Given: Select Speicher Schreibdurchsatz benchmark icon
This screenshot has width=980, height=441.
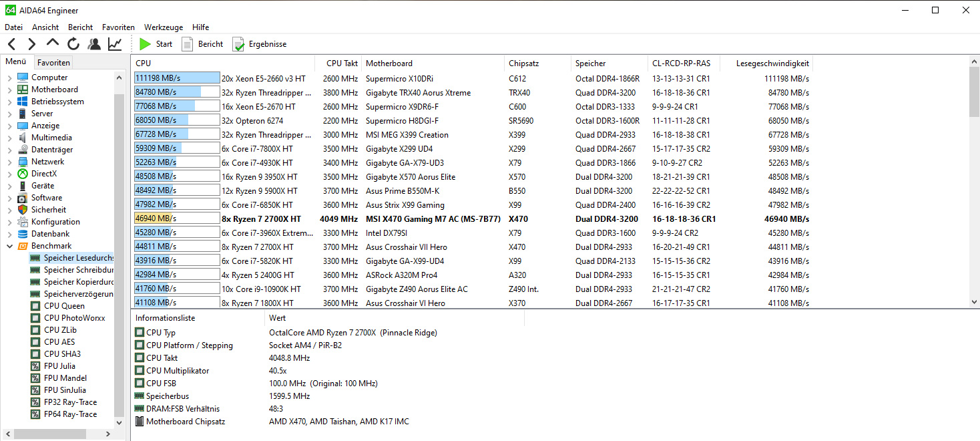Looking at the screenshot, I should tap(35, 270).
